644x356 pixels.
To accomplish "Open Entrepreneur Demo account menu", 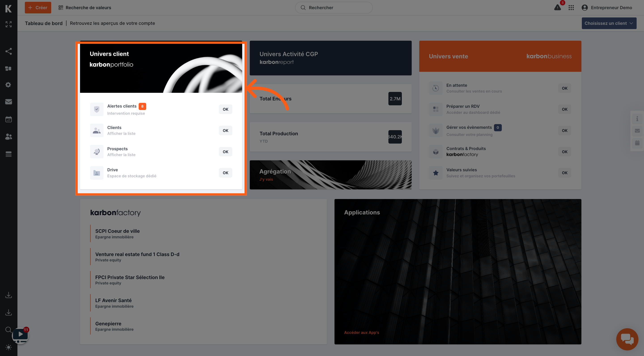I will pyautogui.click(x=607, y=8).
